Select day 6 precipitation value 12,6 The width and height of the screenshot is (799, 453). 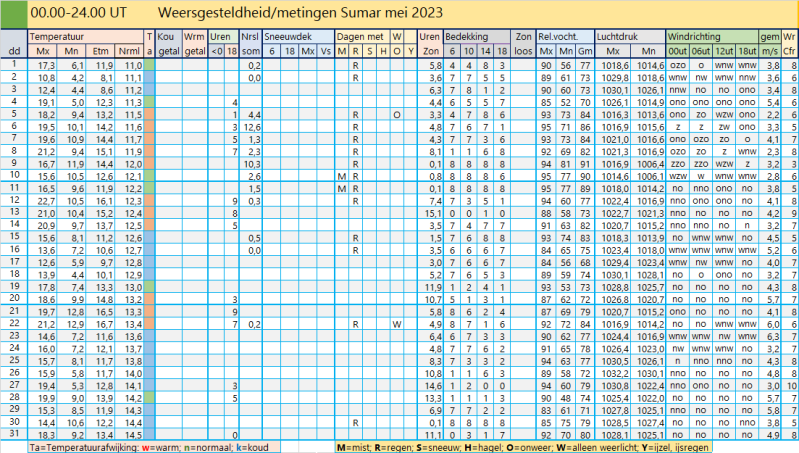(x=252, y=127)
